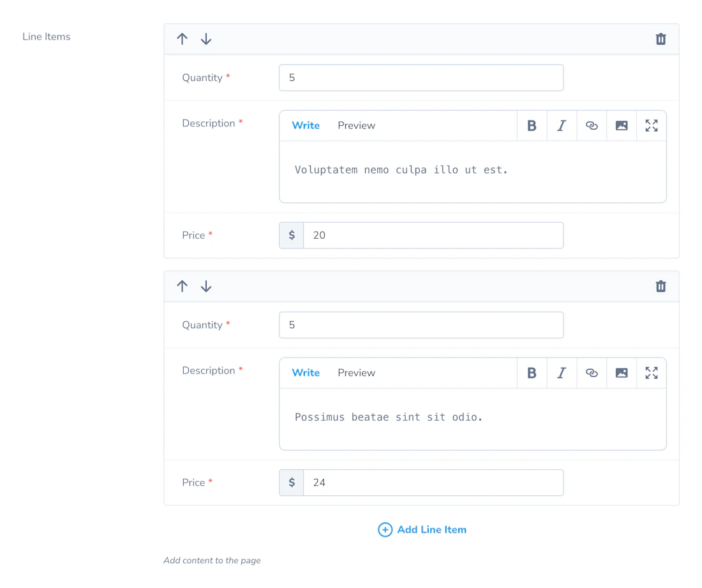Select the first Quantity input showing 5
Viewport: 702px width, 588px height.
(x=421, y=77)
